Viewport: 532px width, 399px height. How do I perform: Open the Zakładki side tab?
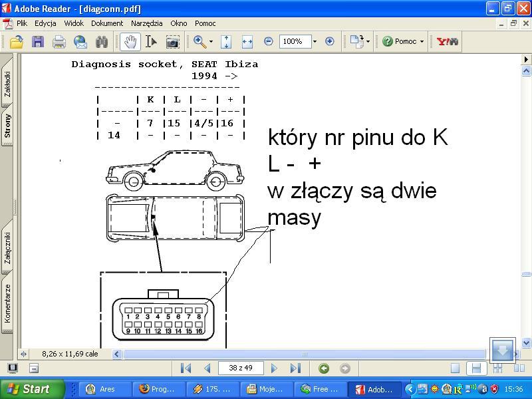point(7,83)
